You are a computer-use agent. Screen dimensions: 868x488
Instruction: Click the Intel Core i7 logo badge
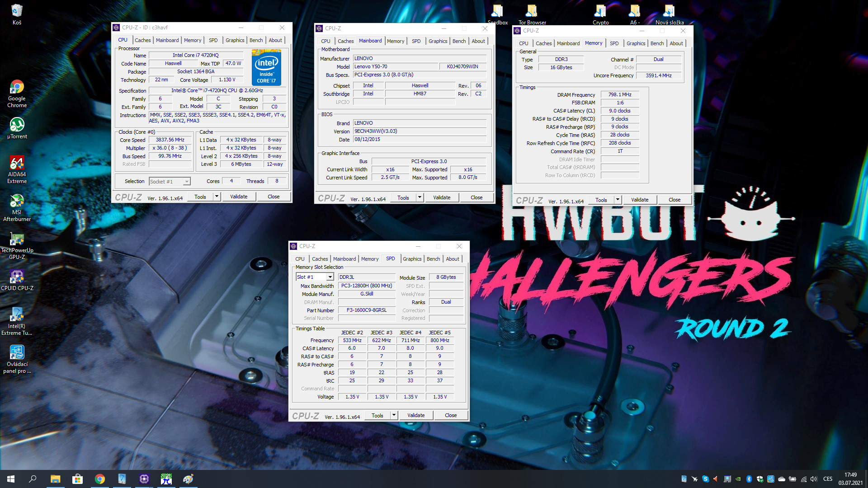point(266,67)
